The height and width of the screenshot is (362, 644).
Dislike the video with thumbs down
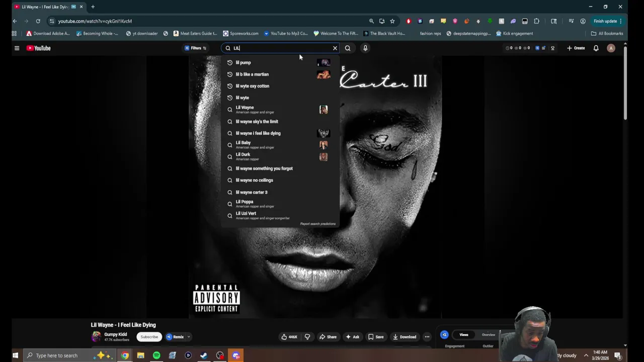click(307, 337)
